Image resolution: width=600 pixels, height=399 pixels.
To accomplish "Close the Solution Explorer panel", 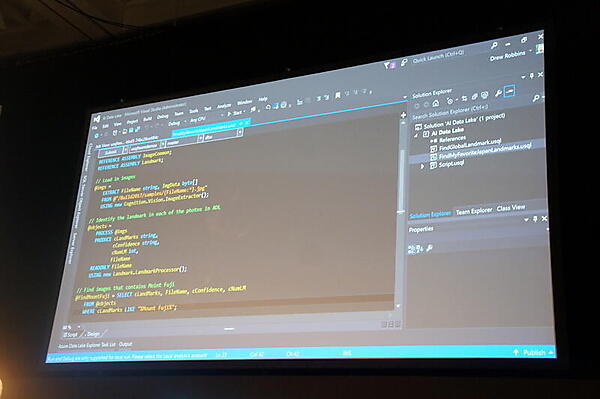I will tap(540, 75).
